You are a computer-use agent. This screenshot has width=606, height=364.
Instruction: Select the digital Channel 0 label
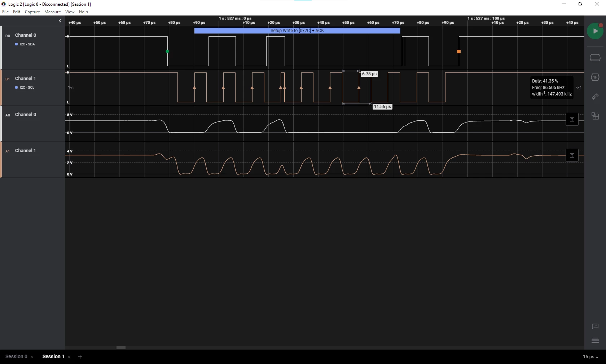[x=26, y=35]
